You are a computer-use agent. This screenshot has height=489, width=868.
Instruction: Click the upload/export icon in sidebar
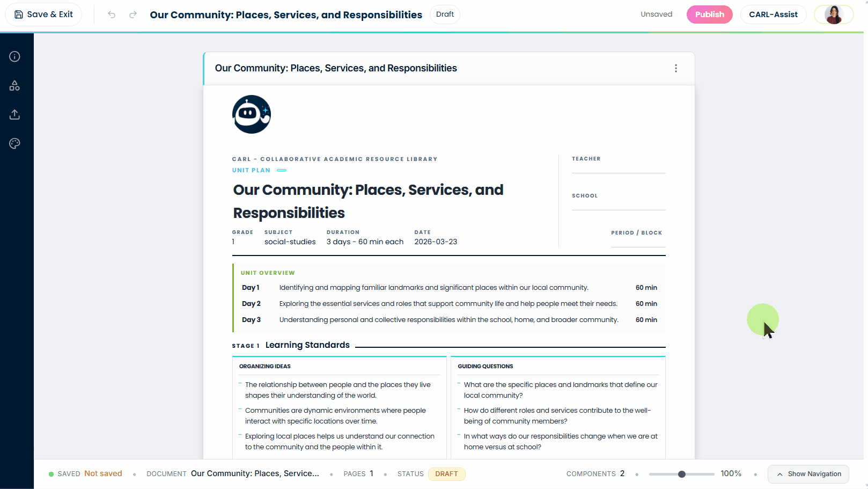[14, 114]
